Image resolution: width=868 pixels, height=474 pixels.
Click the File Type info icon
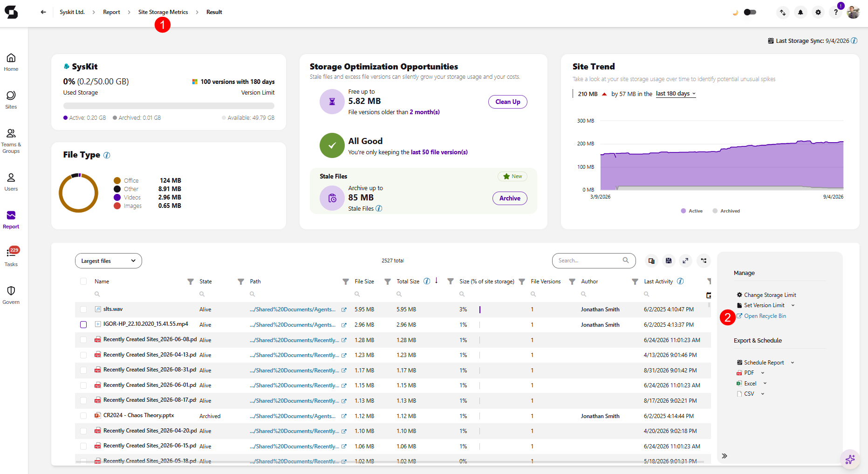pyautogui.click(x=107, y=155)
